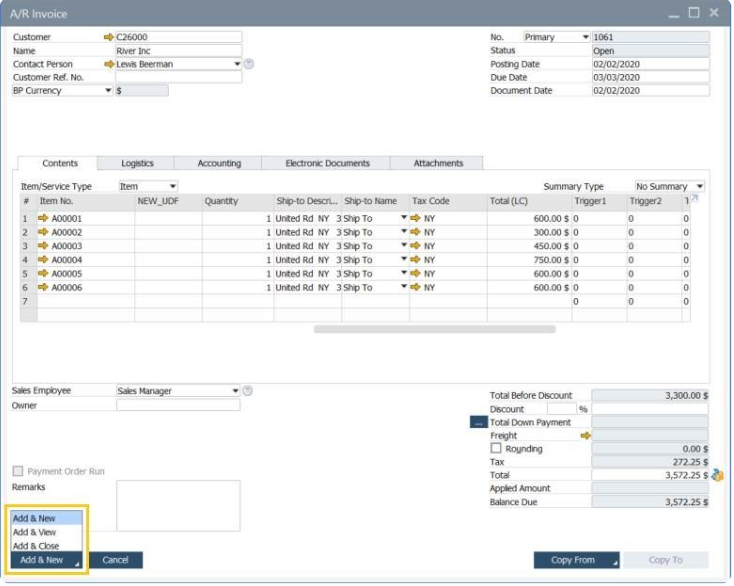This screenshot has height=586, width=734.
Task: Click the link arrow next to Customer C26000
Action: click(x=109, y=37)
